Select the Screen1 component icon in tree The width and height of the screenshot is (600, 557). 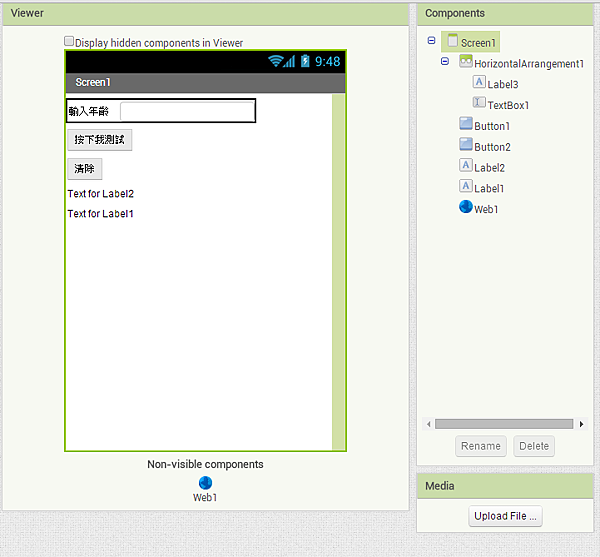(453, 41)
